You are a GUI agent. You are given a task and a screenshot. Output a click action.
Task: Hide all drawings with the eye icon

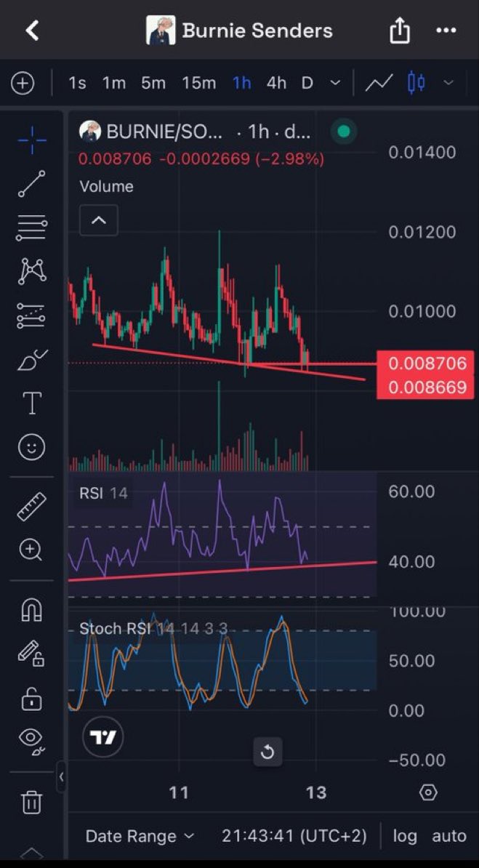point(32,740)
